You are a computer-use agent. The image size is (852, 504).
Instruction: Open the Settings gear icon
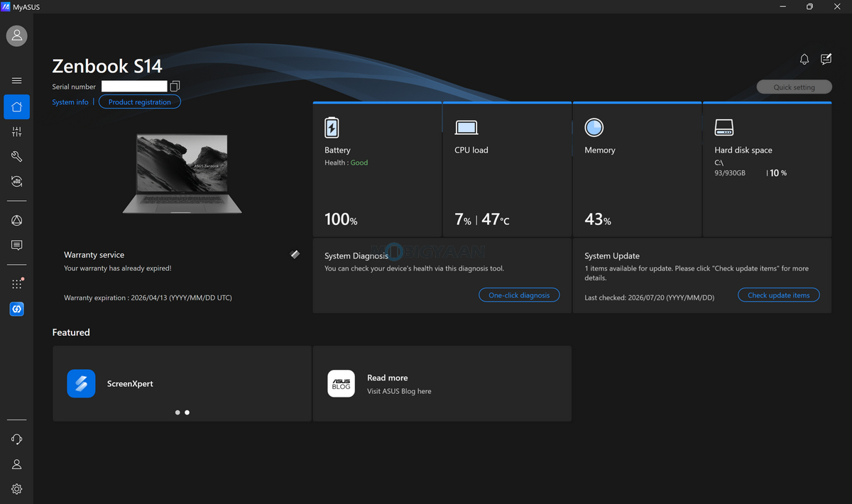17,489
